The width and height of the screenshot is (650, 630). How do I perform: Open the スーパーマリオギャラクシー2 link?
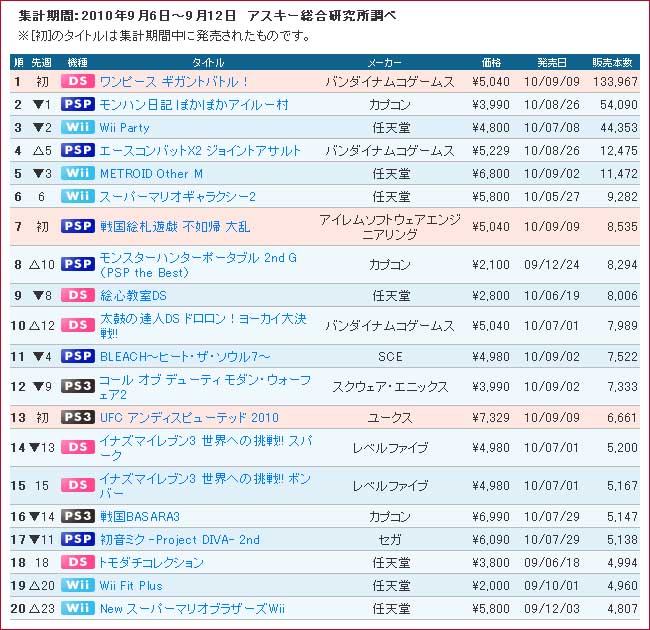(177, 196)
